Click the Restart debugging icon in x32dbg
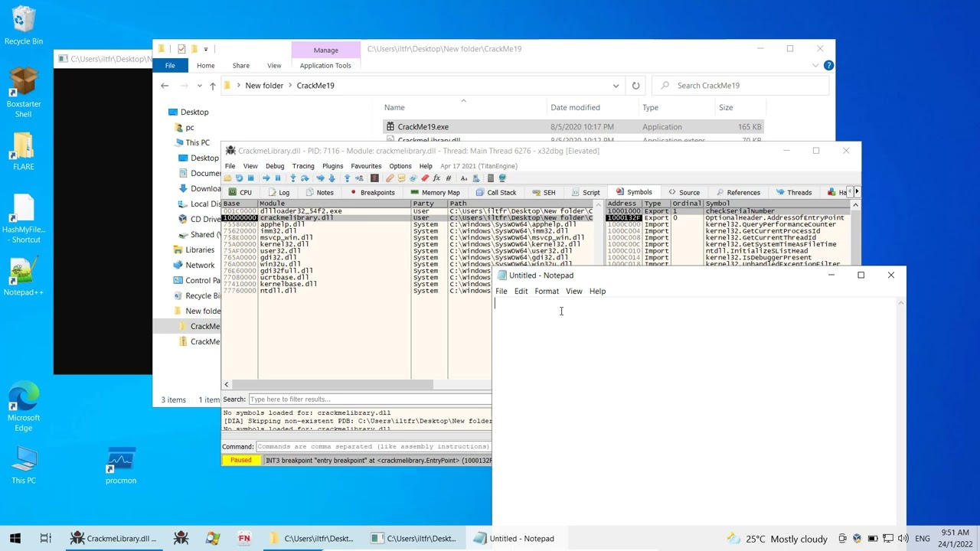 (239, 178)
